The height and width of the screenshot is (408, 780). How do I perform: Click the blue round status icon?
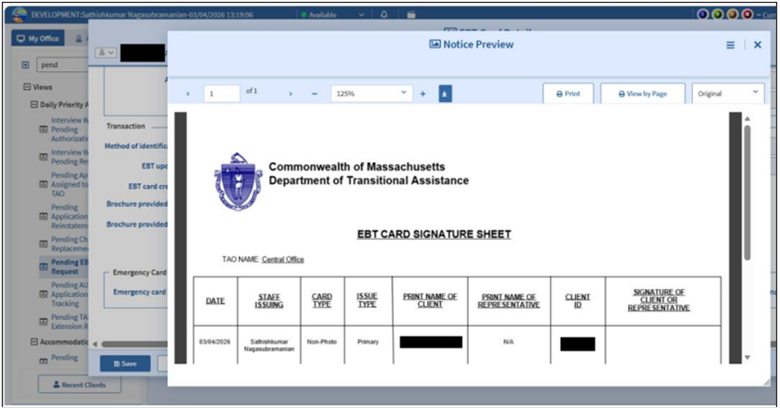coord(702,14)
